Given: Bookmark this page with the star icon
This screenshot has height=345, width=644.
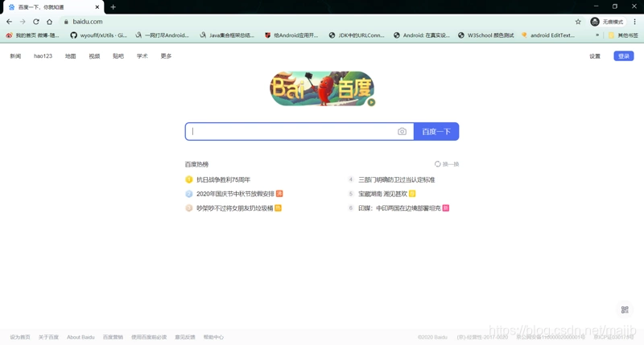Looking at the screenshot, I should (578, 22).
